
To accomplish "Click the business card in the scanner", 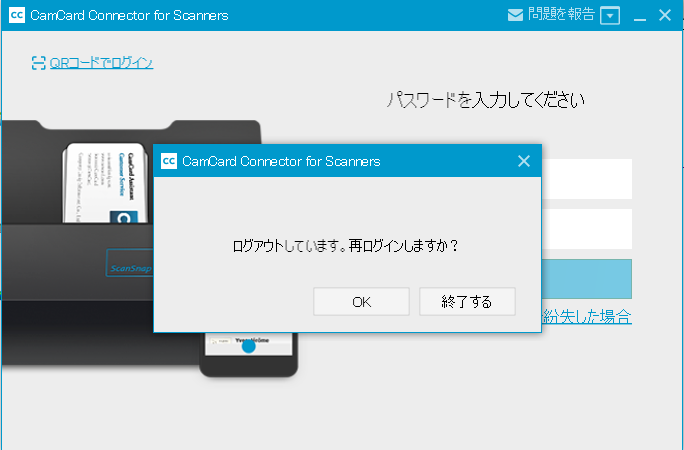I will click(106, 183).
